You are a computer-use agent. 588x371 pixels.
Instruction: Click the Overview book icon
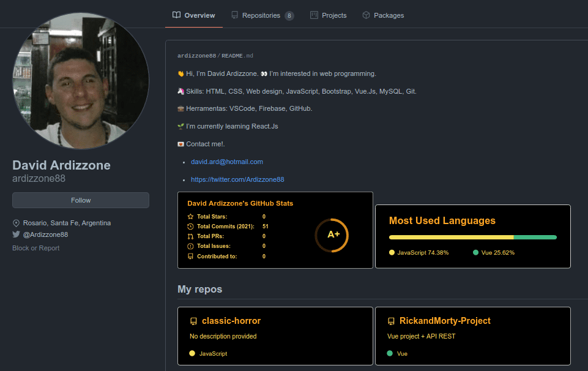point(176,15)
